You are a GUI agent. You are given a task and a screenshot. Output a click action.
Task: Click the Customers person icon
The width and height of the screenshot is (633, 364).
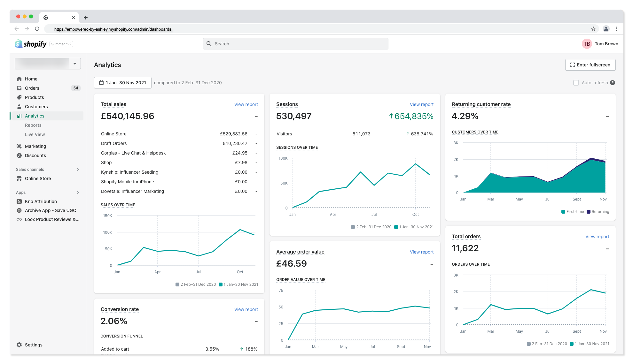coord(19,107)
